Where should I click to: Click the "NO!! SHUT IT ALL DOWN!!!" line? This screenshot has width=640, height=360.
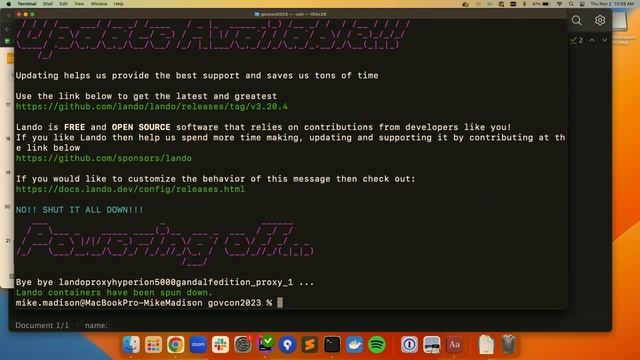(x=80, y=210)
